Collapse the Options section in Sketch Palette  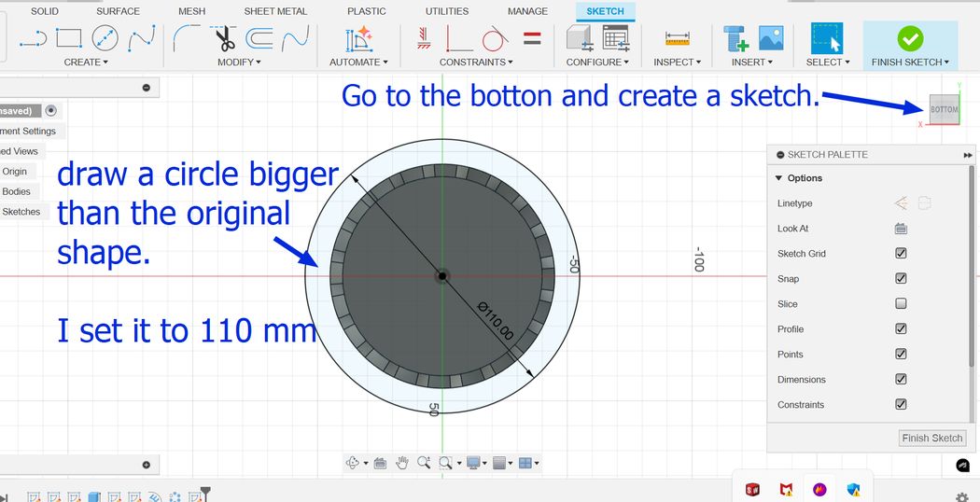click(778, 178)
